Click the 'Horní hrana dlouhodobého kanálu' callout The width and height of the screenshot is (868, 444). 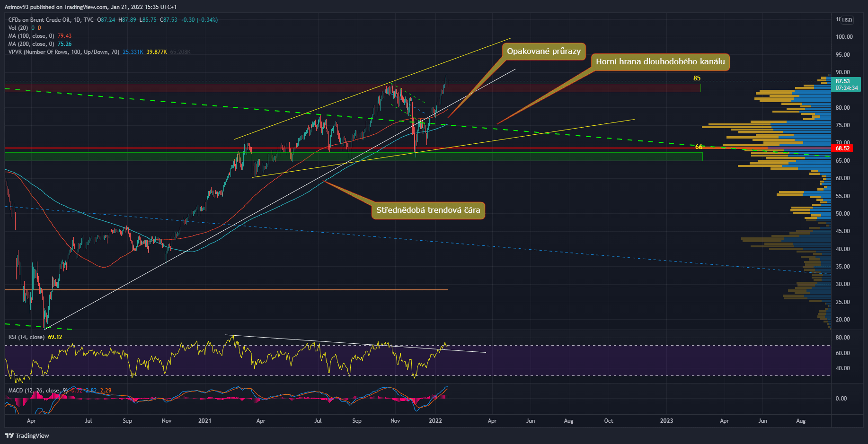pyautogui.click(x=660, y=61)
